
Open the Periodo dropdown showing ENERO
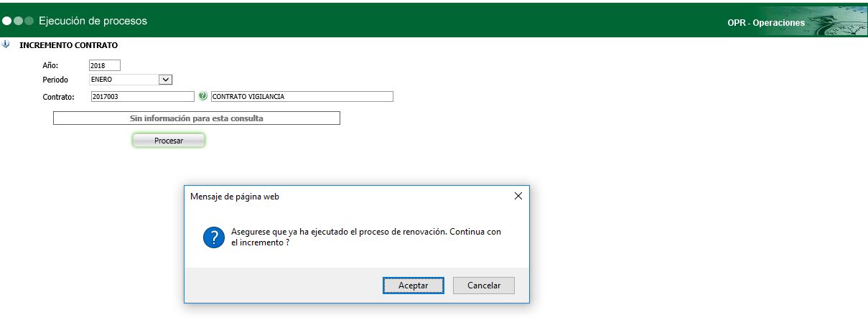pos(131,80)
